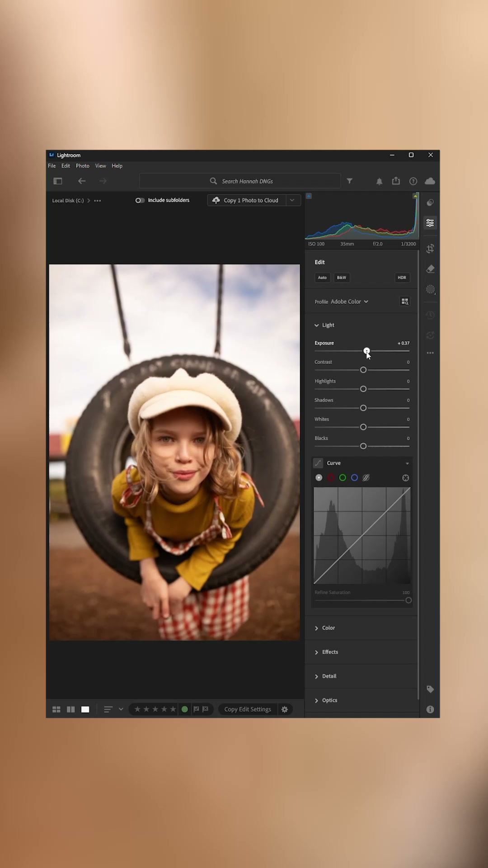This screenshot has height=868, width=488.
Task: Click Copy Edit Settings button
Action: point(248,710)
